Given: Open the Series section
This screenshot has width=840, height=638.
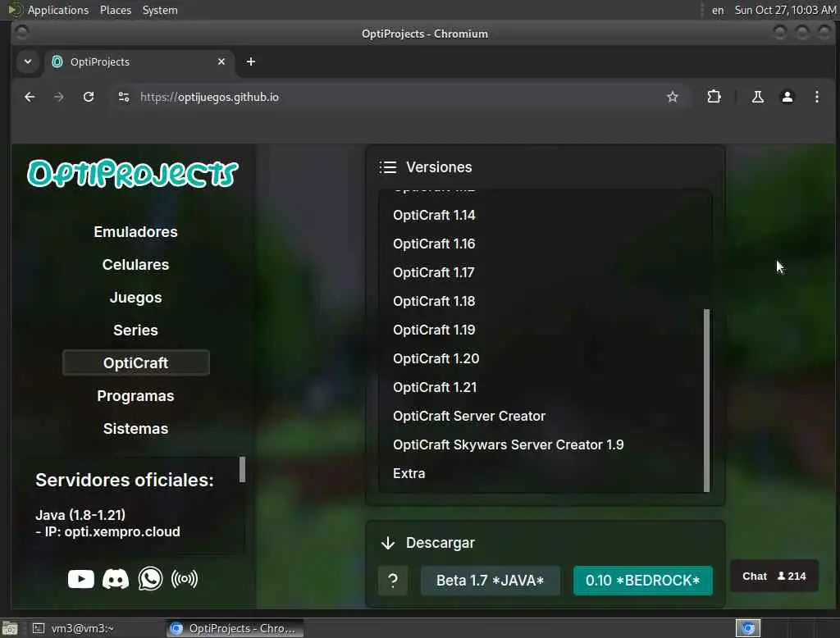Looking at the screenshot, I should tap(135, 330).
